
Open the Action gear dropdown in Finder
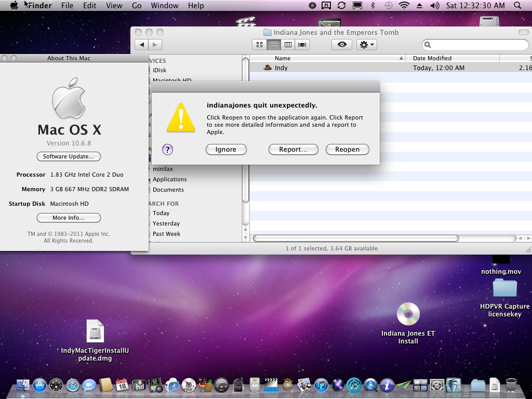[x=367, y=45]
